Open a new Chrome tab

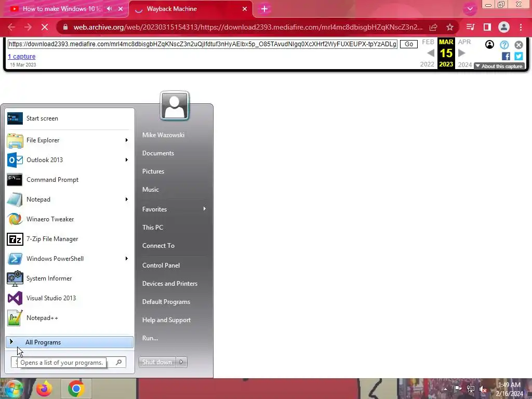[264, 9]
